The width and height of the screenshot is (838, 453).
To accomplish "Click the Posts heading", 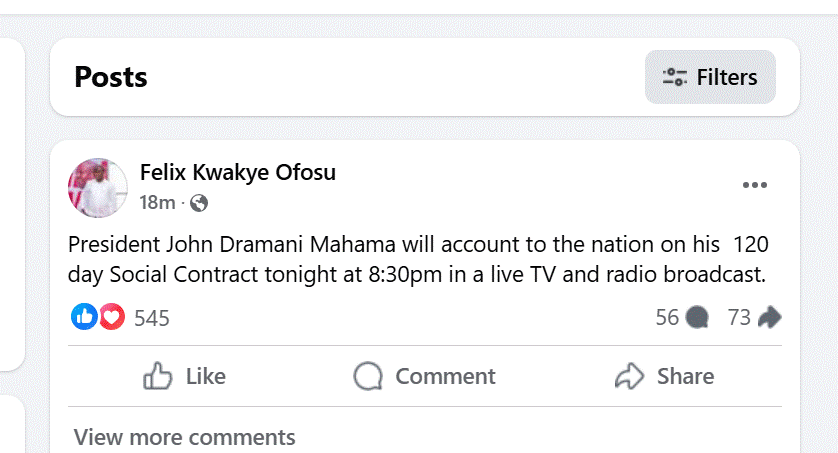I will pos(111,77).
